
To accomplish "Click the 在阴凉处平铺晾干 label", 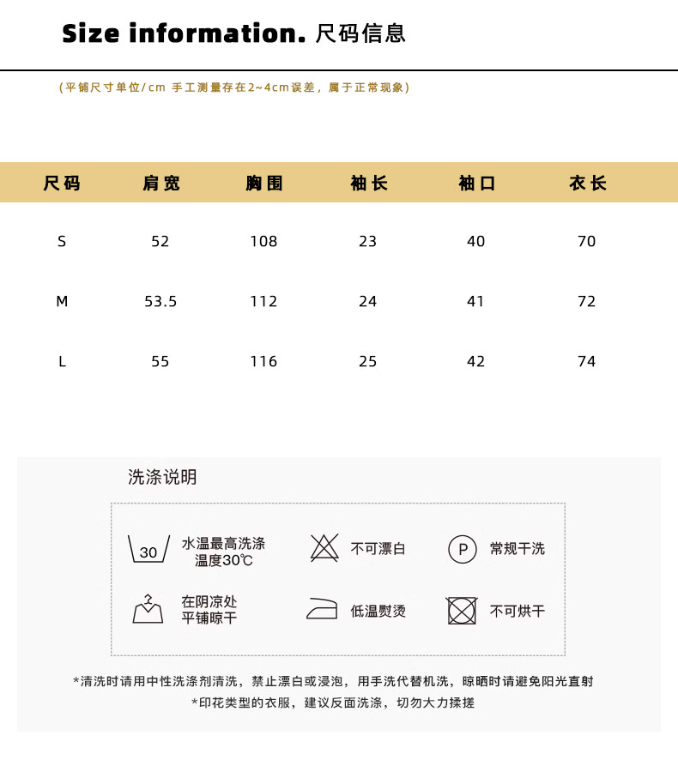I will 209,610.
